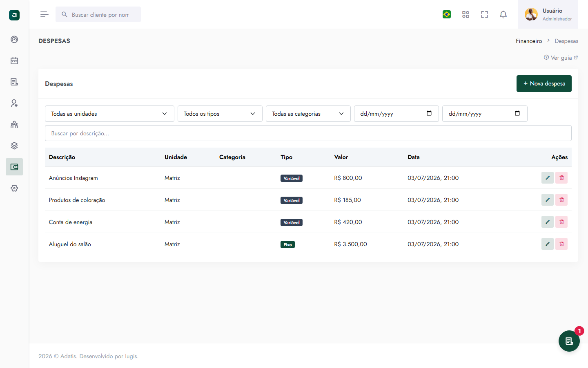Focus the Buscar por descrição field
The image size is (588, 368).
click(308, 133)
